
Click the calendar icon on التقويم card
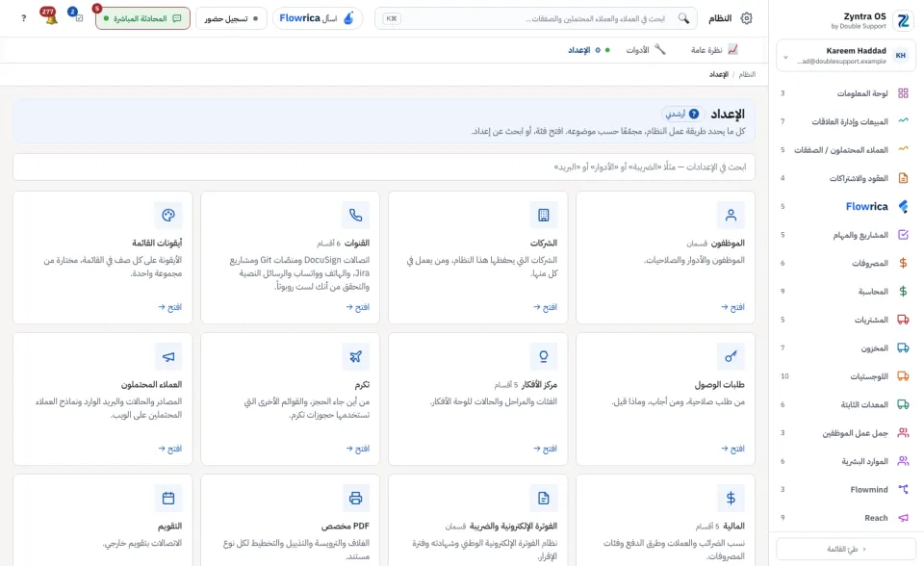[x=167, y=499]
